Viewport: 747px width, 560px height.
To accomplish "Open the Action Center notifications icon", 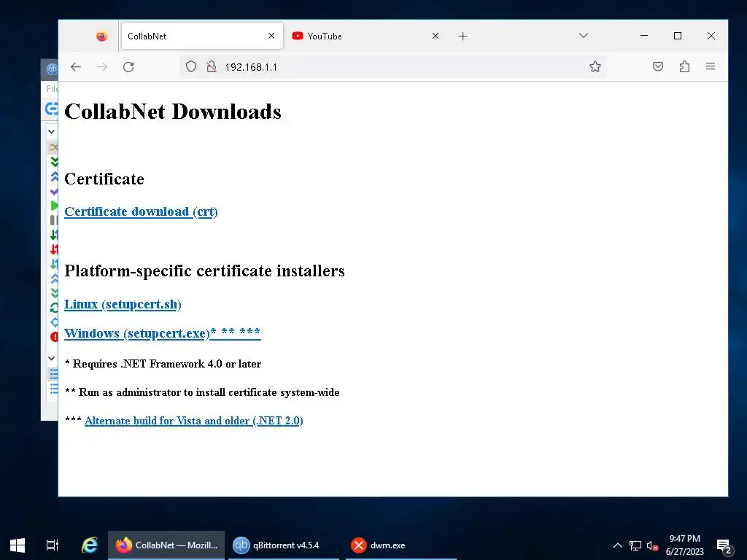I will (x=724, y=545).
